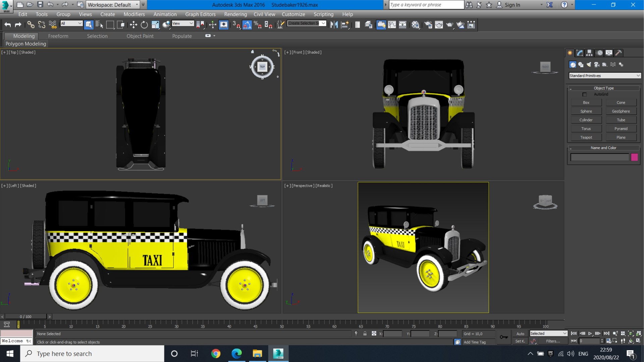The image size is (644, 362).
Task: Collapse the Object Type rollout
Action: pyautogui.click(x=604, y=88)
